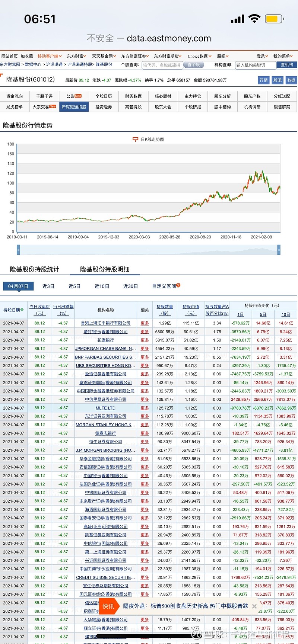Viewport: 298px width, 644px height.
Task: Click the 查个股 search button
Action: click(x=194, y=65)
